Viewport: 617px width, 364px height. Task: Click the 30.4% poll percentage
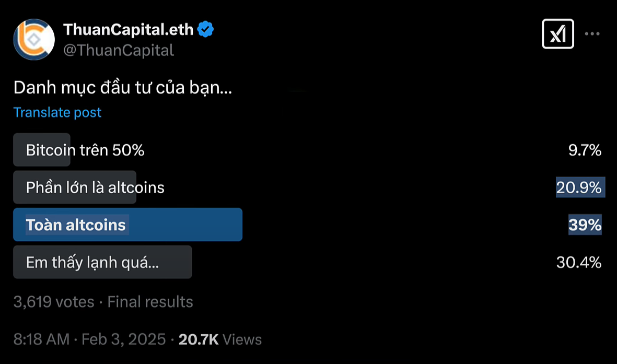(579, 262)
